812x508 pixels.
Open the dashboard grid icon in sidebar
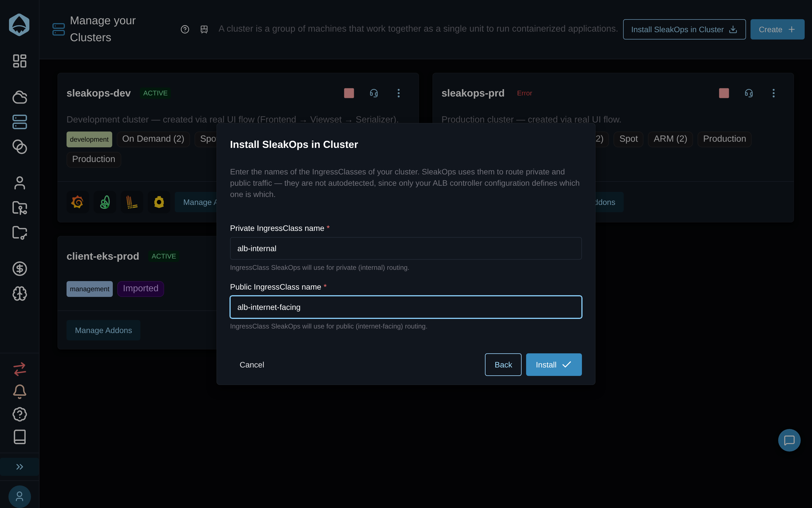pos(19,61)
